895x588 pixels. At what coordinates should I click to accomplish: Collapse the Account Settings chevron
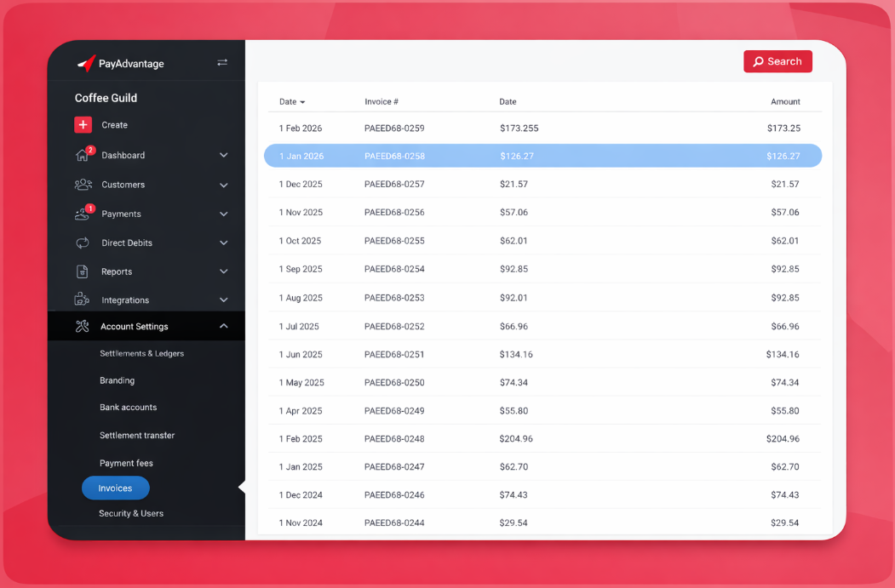[x=224, y=327]
